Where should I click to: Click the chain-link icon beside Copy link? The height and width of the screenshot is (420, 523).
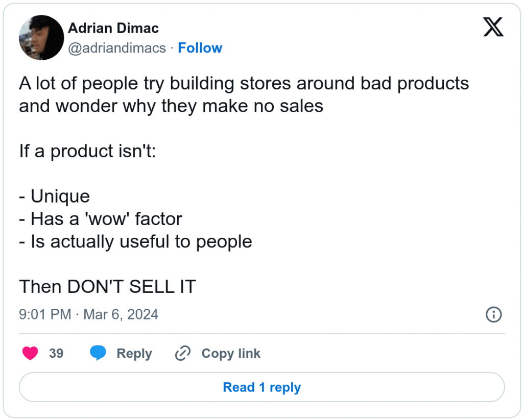[182, 353]
